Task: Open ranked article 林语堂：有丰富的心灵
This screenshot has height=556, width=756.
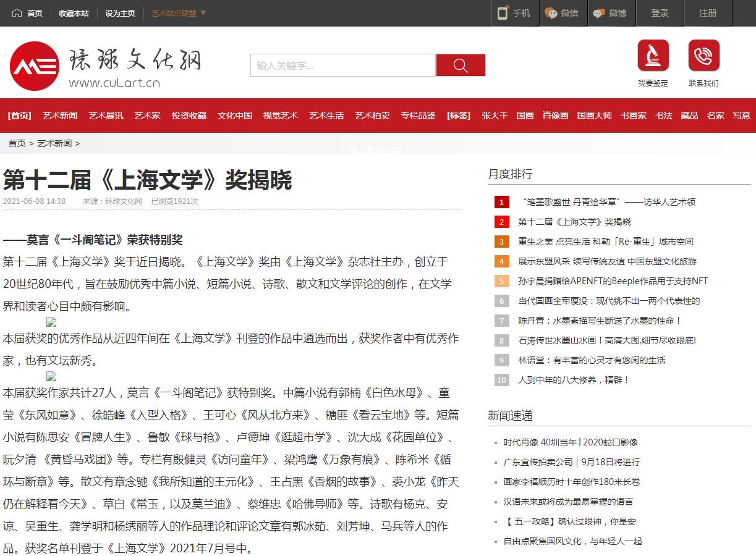Action: tap(592, 360)
